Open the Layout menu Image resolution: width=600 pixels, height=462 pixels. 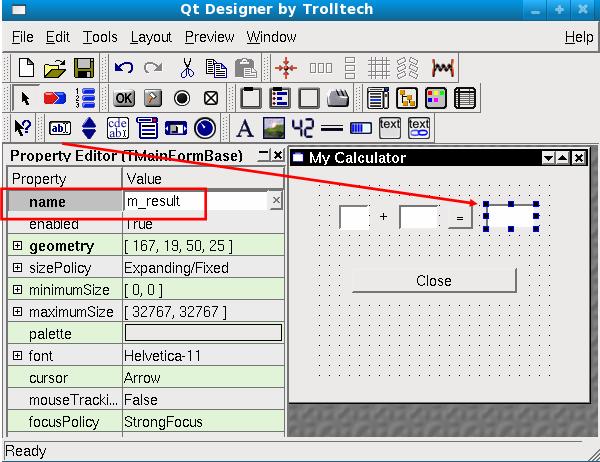[151, 37]
